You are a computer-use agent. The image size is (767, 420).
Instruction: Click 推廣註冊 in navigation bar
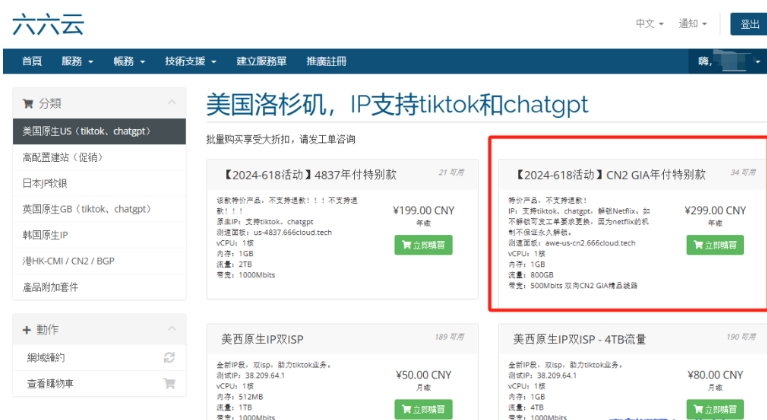click(326, 61)
